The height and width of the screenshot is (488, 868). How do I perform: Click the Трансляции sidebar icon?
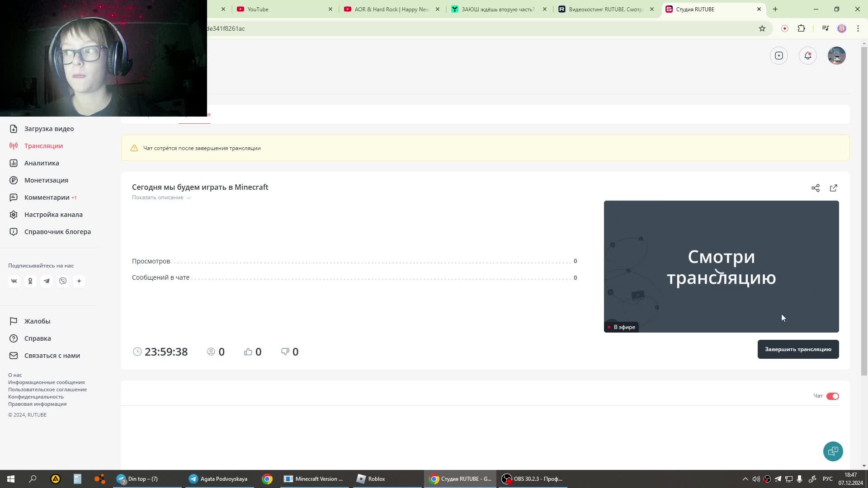coord(14,145)
